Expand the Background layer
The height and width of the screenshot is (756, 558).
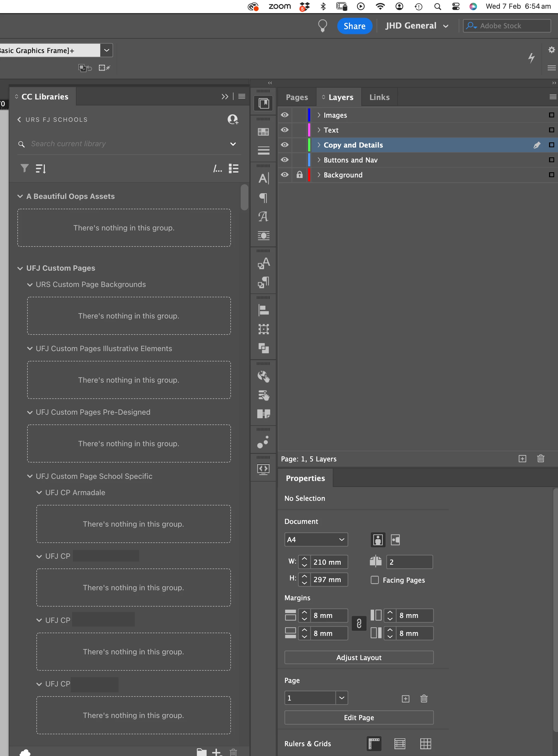318,175
